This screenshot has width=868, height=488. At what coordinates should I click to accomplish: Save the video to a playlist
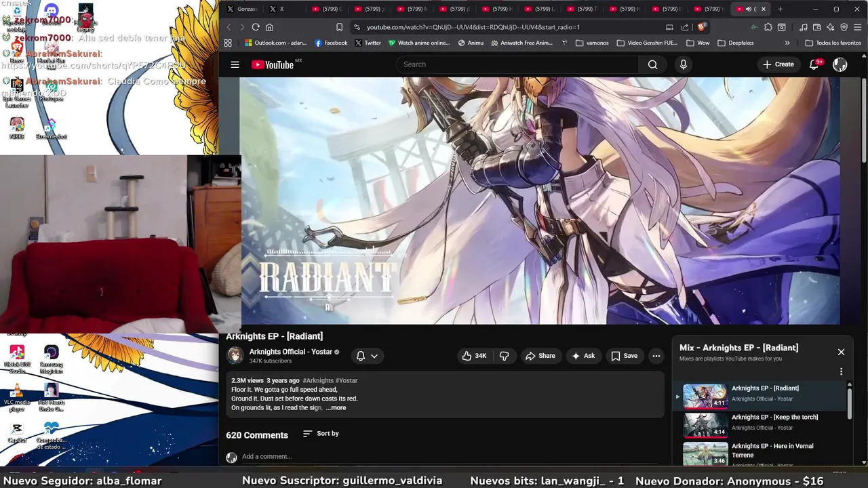(x=624, y=356)
